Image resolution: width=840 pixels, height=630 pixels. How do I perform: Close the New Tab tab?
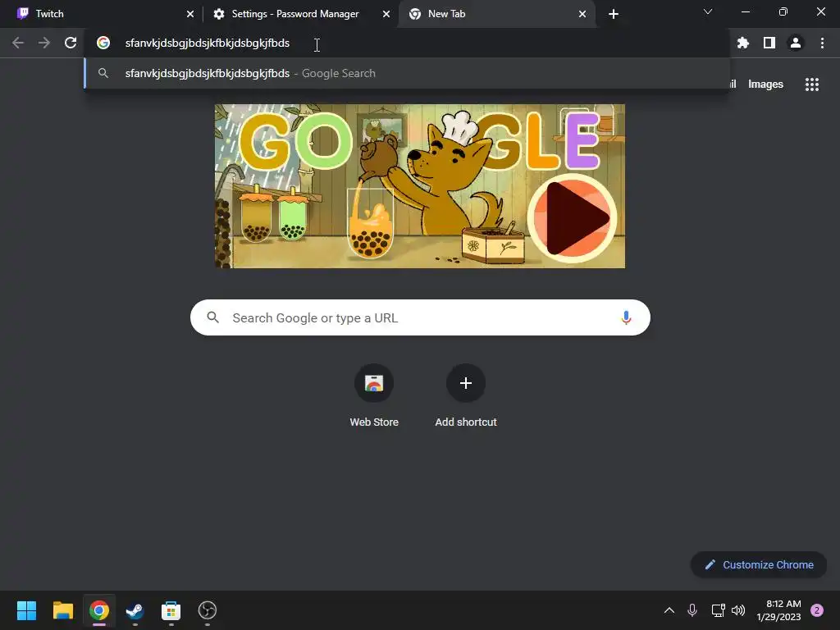pos(582,14)
